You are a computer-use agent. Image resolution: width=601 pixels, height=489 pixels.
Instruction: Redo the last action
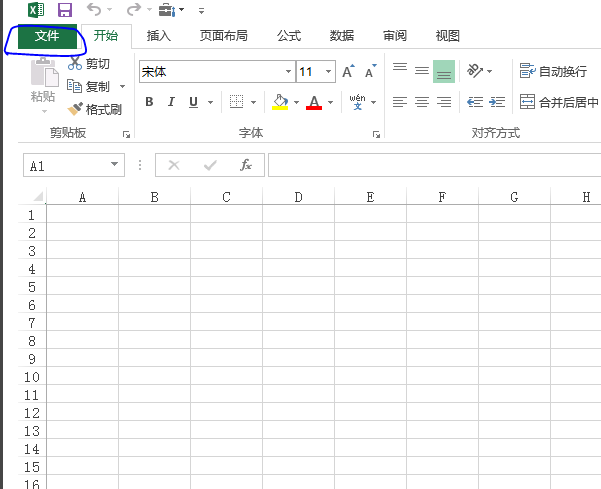tap(134, 9)
